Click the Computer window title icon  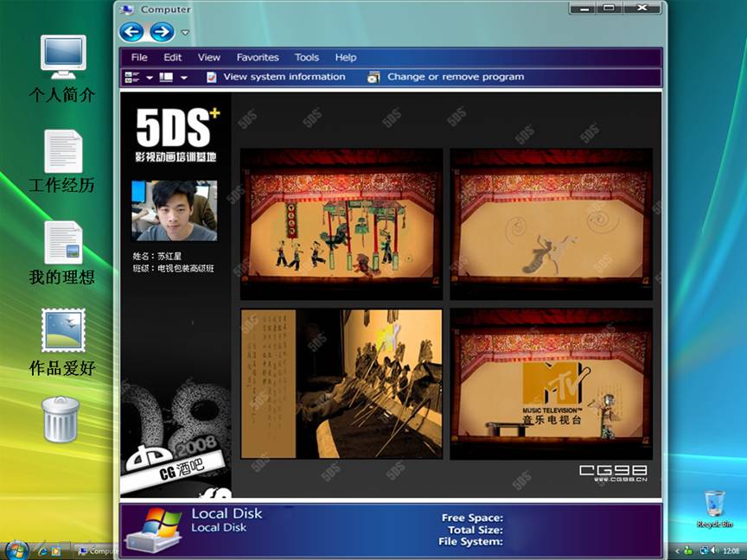(127, 9)
